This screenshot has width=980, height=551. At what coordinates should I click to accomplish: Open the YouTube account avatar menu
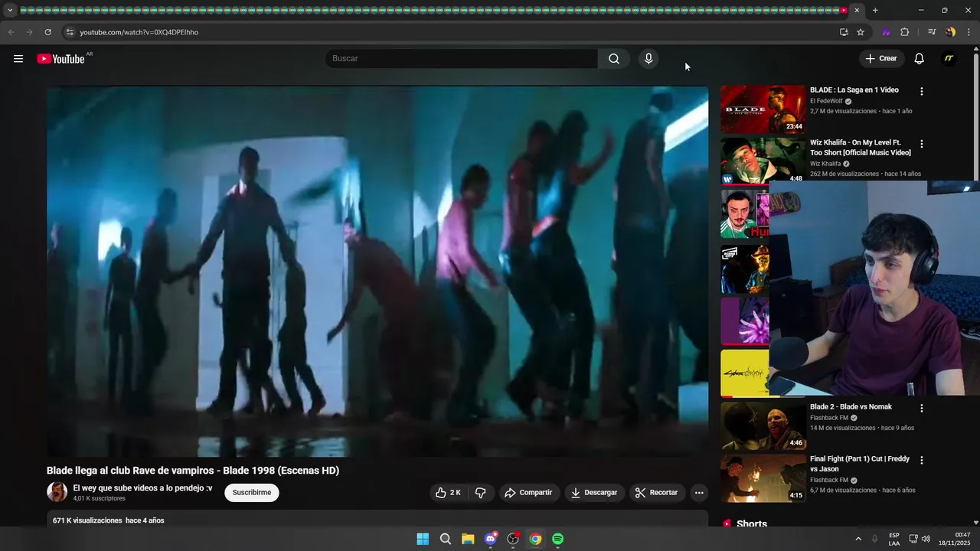949,59
